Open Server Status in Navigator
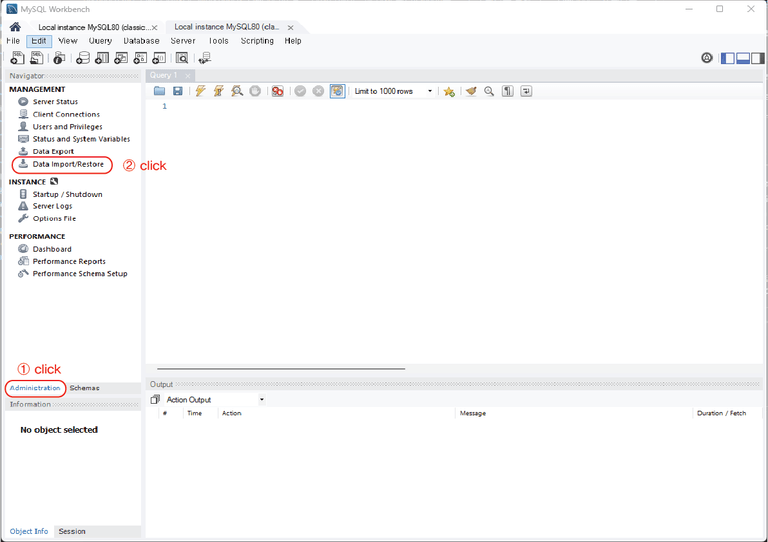This screenshot has height=542, width=768. click(55, 101)
